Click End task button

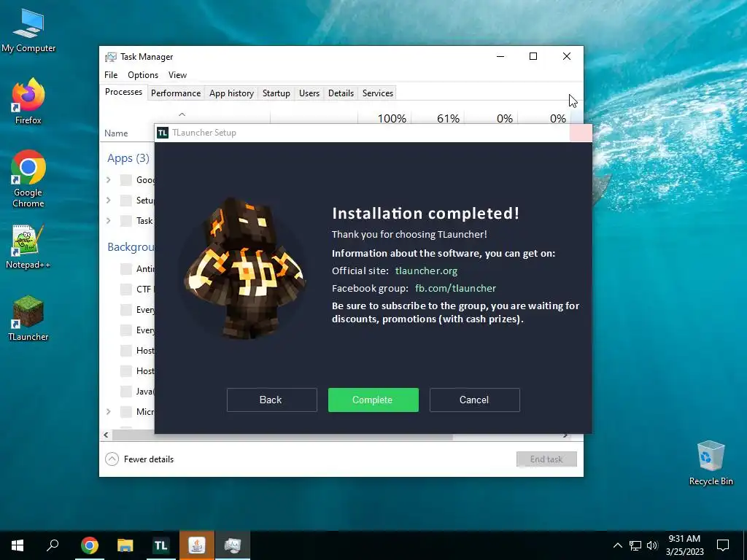(x=546, y=459)
